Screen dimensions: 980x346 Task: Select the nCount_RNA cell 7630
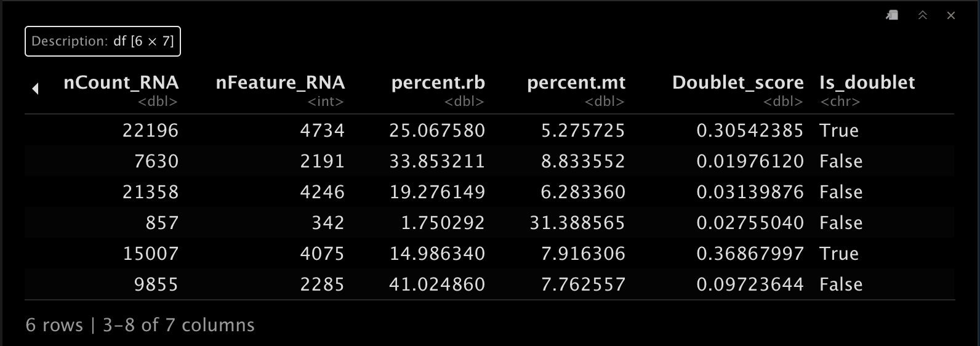pos(156,161)
